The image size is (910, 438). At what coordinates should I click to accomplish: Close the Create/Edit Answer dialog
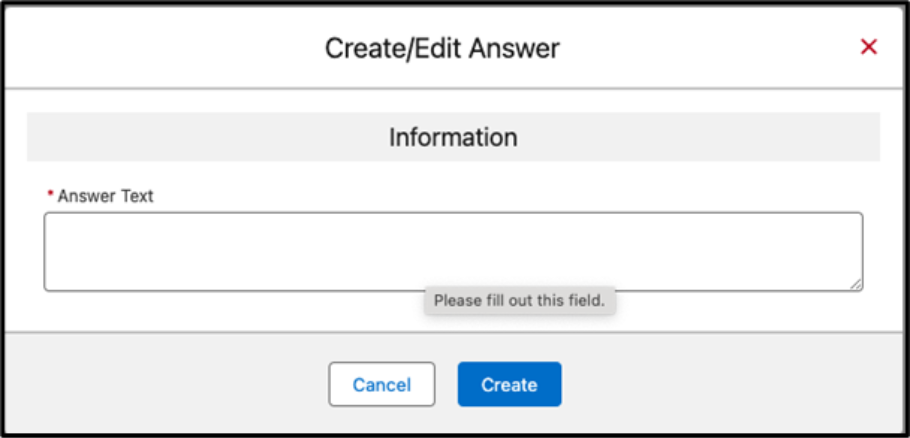pos(869,47)
